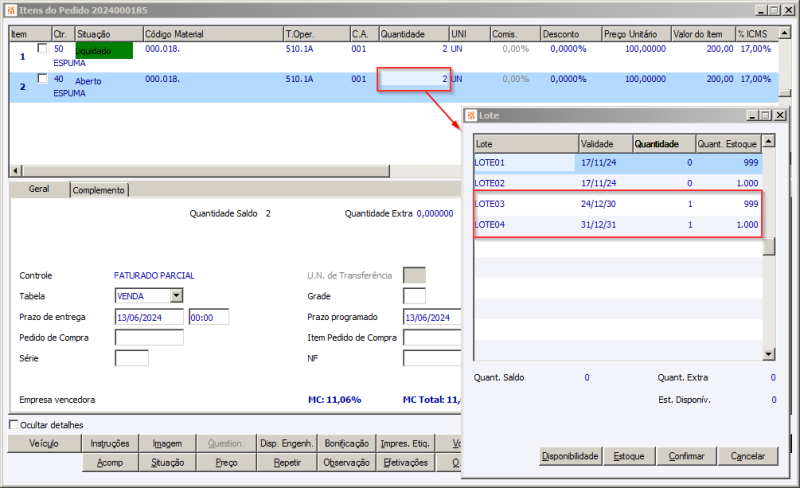Click the Prazo de entrega date field

(x=149, y=317)
